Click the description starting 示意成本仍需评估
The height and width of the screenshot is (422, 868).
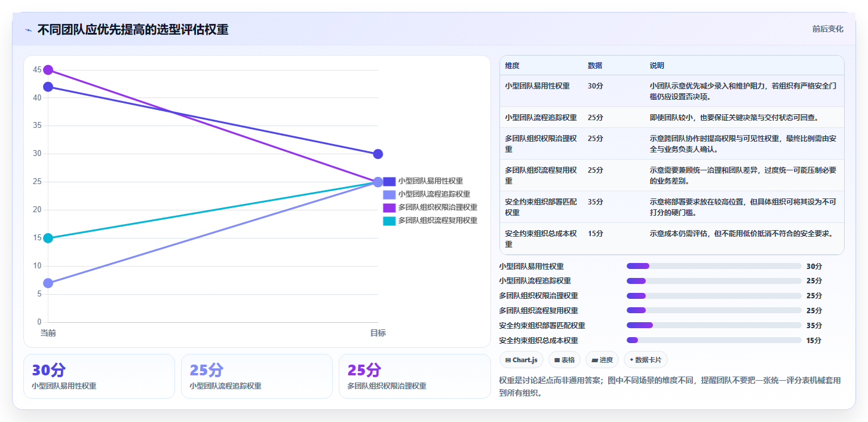741,234
